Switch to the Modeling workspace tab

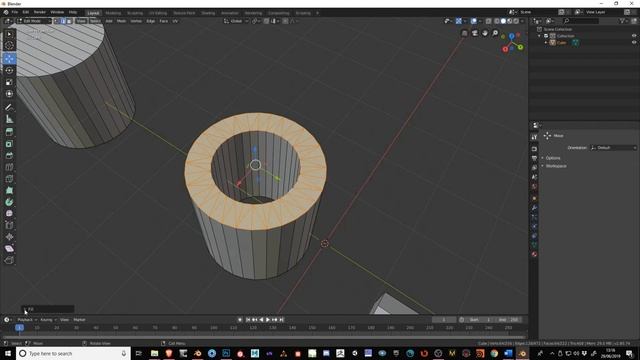click(x=113, y=13)
